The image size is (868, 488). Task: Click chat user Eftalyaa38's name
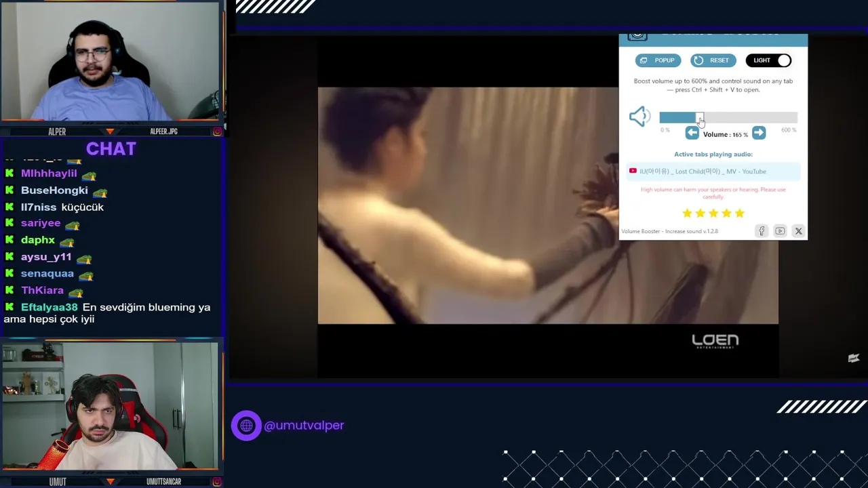pos(50,307)
